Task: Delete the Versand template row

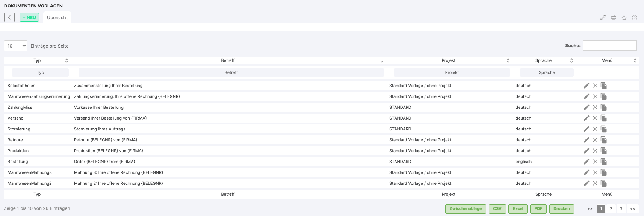Action: (595, 118)
